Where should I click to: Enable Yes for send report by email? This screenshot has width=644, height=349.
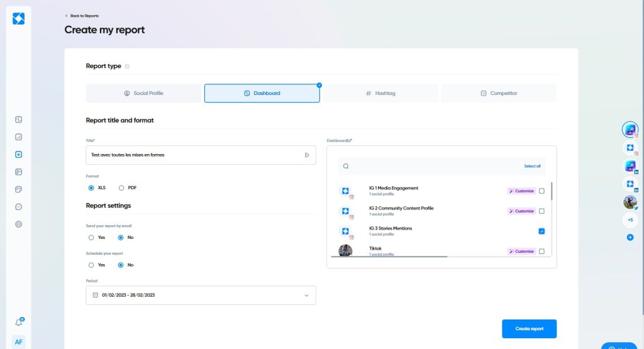pos(91,237)
